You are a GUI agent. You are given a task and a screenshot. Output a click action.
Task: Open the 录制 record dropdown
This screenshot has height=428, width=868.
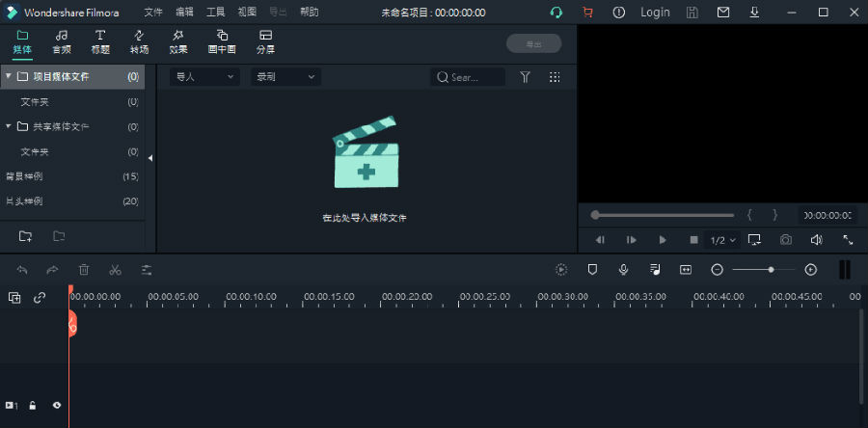pos(285,77)
